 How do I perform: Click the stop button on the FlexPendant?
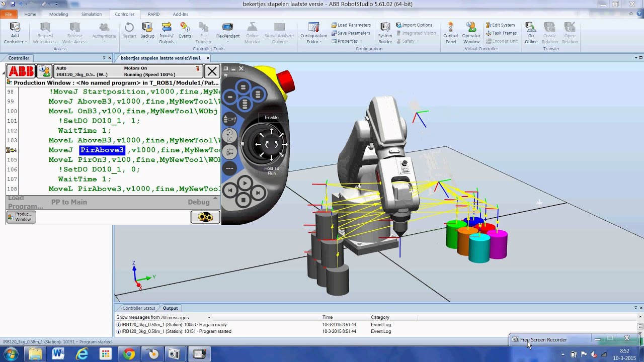pyautogui.click(x=244, y=200)
